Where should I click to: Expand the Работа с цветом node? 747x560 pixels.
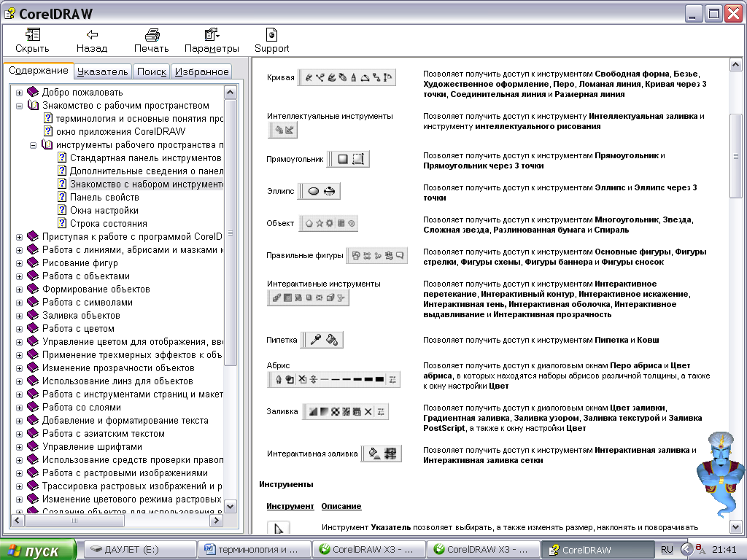[x=19, y=329]
